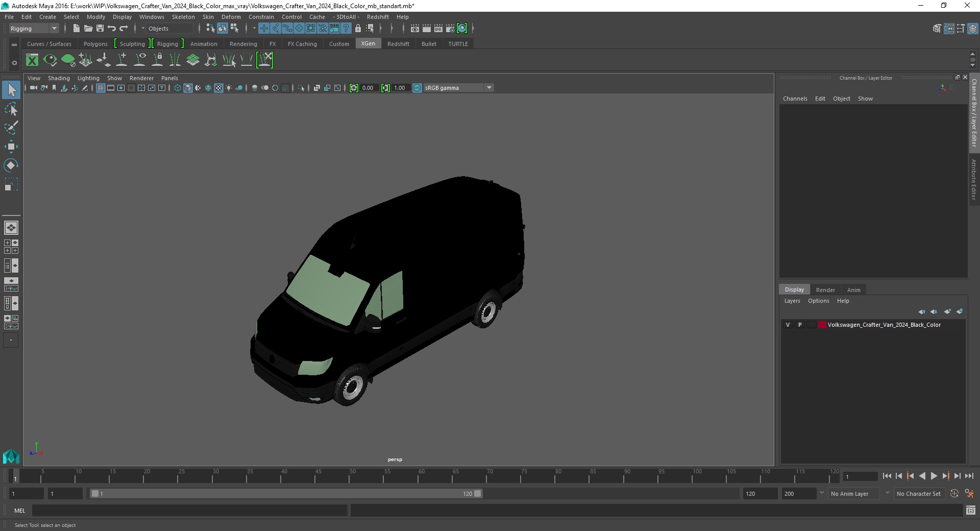Click the viewport gamma value 1.00 field
Screen dimensions: 980x531
click(401, 88)
